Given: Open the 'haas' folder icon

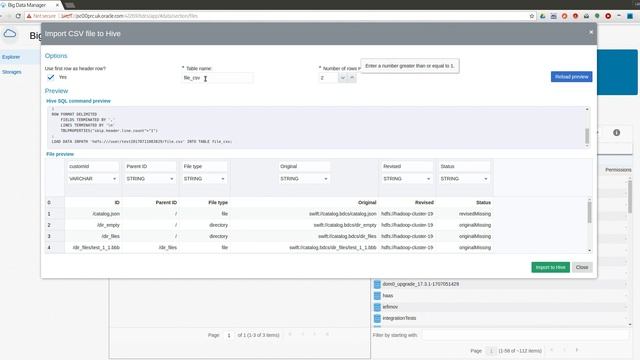Looking at the screenshot, I should (x=377, y=296).
